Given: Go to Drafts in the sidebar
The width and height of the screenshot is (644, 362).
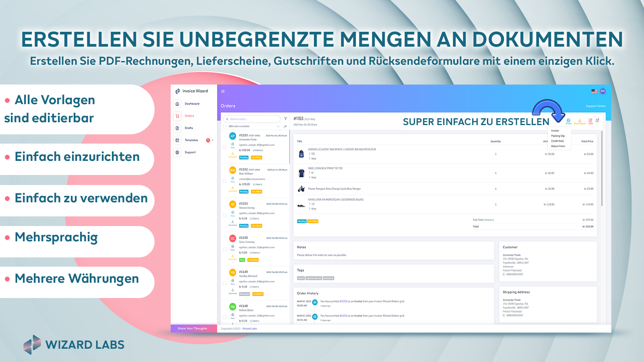Looking at the screenshot, I should (x=189, y=128).
